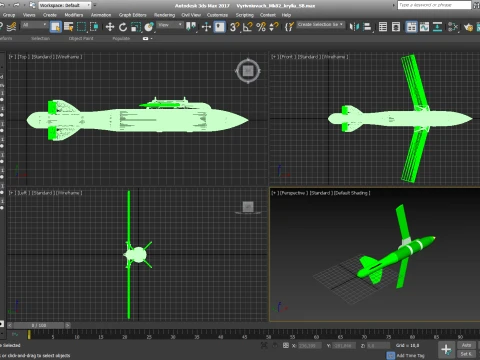Click the Add Time Tag icon

pos(390,355)
